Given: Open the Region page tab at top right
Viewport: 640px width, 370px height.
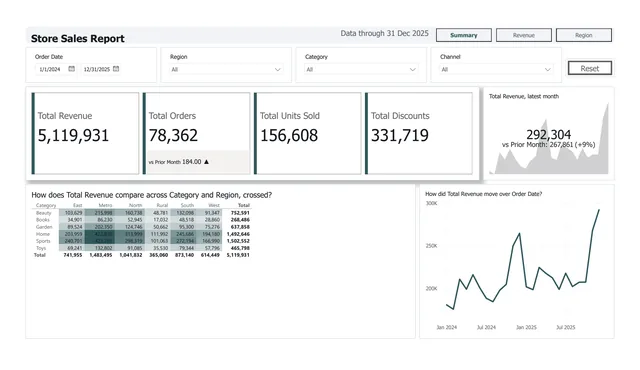Looking at the screenshot, I should pyautogui.click(x=584, y=35).
